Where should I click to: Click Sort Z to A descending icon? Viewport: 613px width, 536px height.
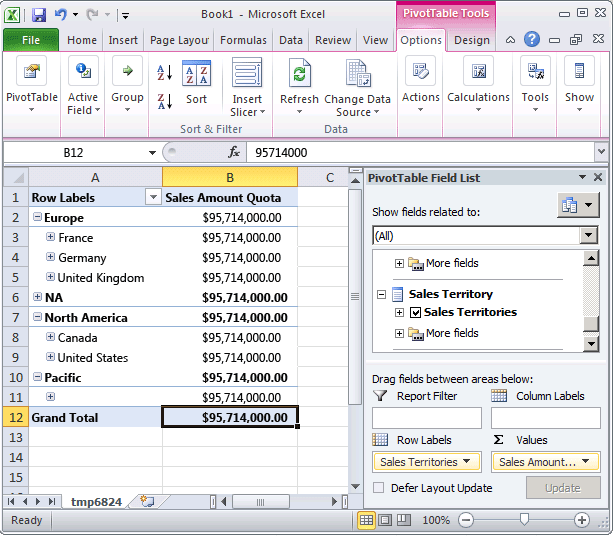point(165,101)
